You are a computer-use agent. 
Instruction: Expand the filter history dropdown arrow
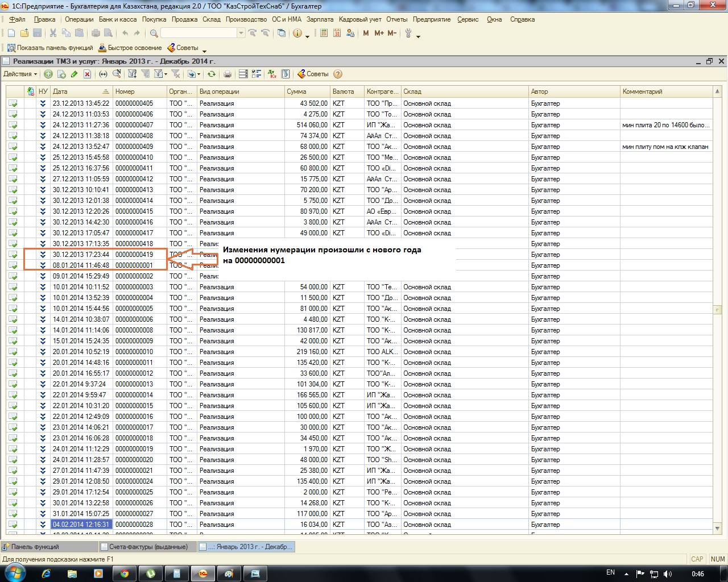166,74
